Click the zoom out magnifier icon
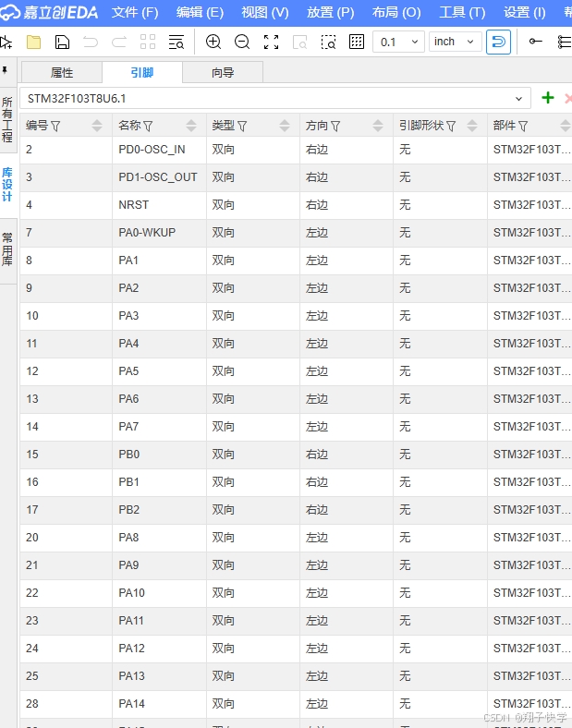This screenshot has width=572, height=728. (242, 42)
